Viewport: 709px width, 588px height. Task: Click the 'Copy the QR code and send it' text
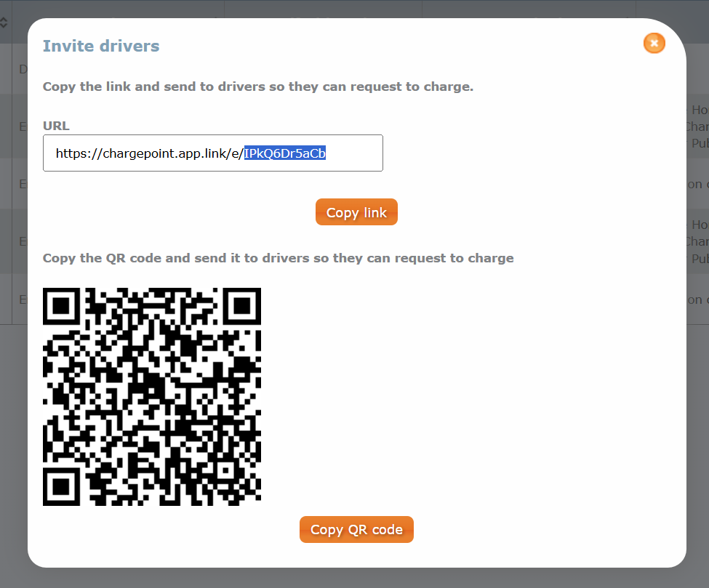(278, 258)
